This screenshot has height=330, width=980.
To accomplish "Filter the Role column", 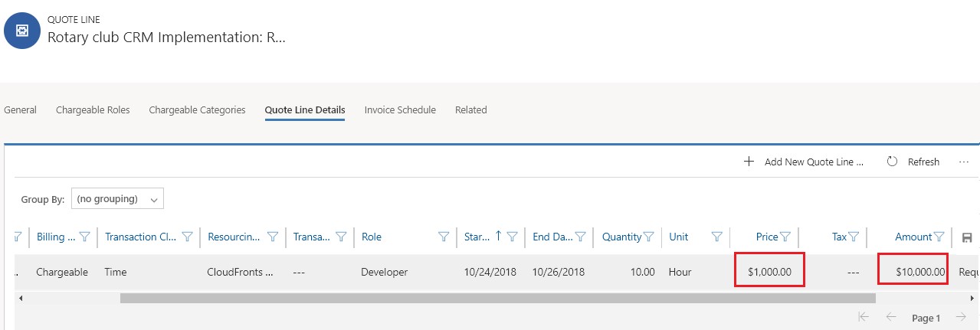I will tap(443, 237).
